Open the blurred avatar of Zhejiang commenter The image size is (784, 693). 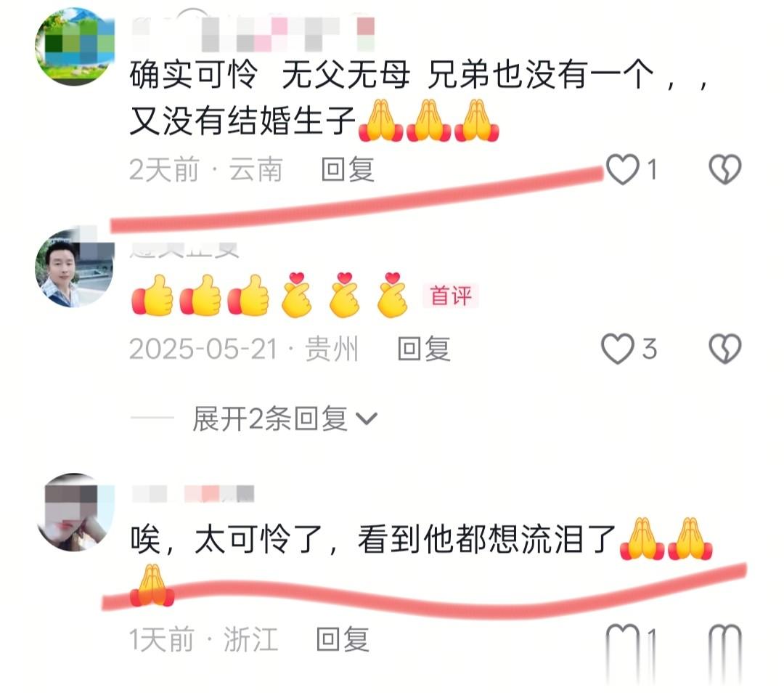(x=75, y=512)
